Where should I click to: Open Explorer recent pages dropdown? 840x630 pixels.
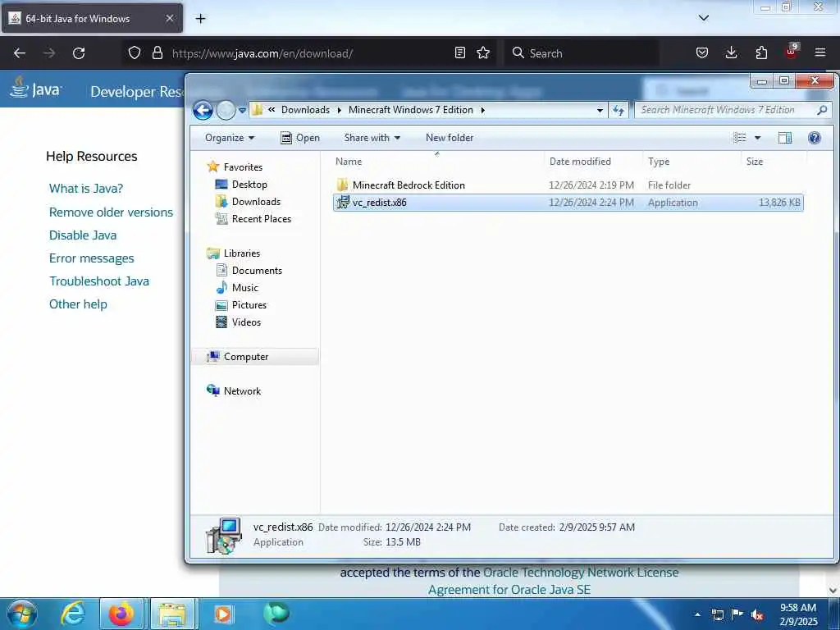pos(242,111)
